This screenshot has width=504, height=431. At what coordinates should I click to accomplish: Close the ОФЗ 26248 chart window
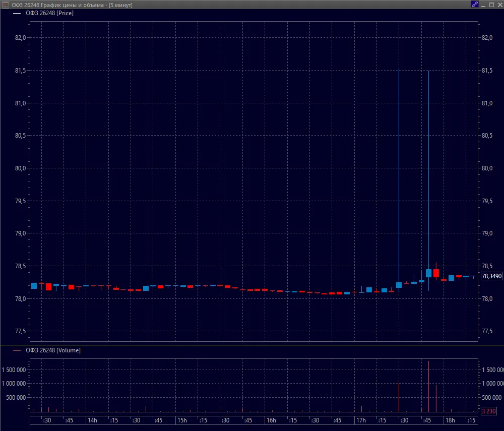click(x=500, y=5)
